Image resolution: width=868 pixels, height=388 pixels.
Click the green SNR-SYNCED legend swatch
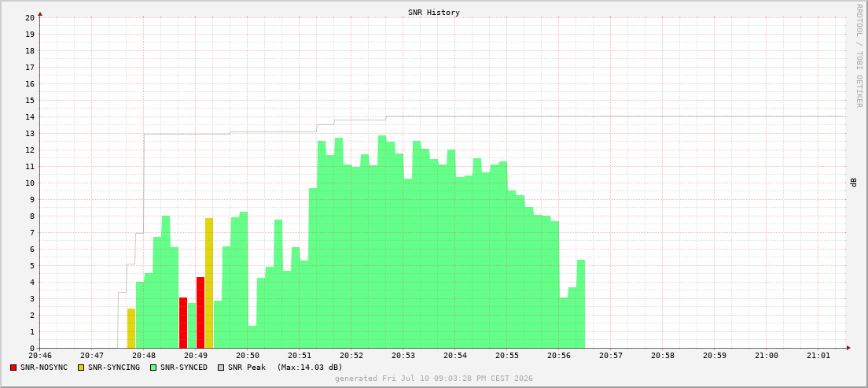click(153, 367)
